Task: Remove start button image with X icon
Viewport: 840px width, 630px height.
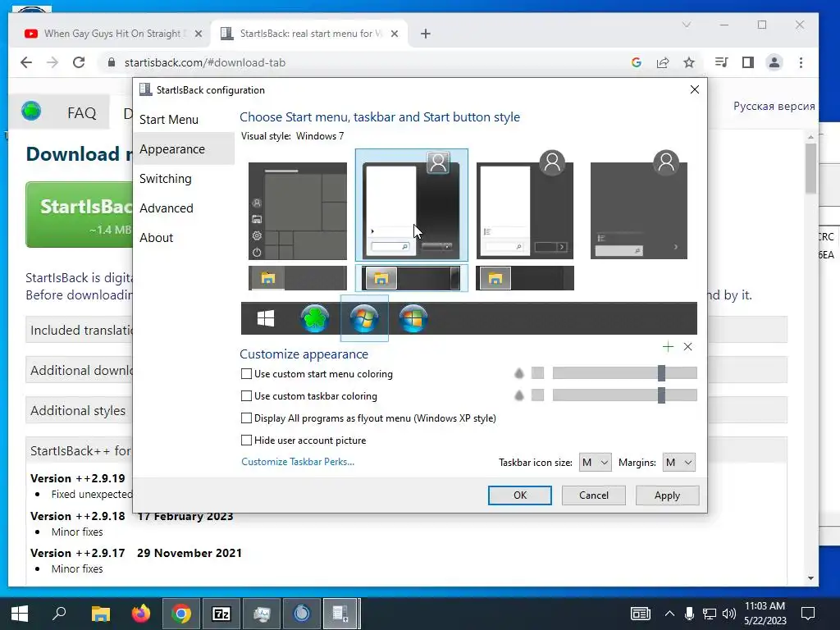Action: click(x=688, y=347)
